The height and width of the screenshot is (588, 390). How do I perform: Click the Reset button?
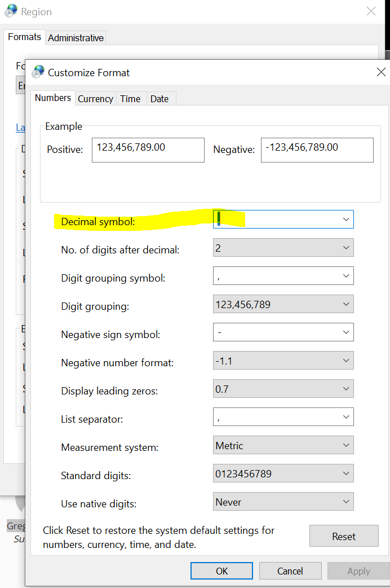pyautogui.click(x=344, y=536)
